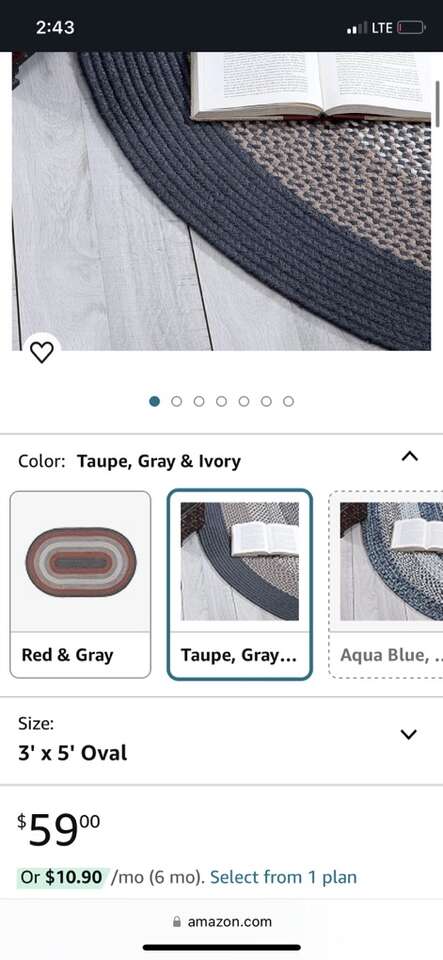Open the Select from 1 plan link
Screen dimensions: 443x960
pyautogui.click(x=283, y=877)
